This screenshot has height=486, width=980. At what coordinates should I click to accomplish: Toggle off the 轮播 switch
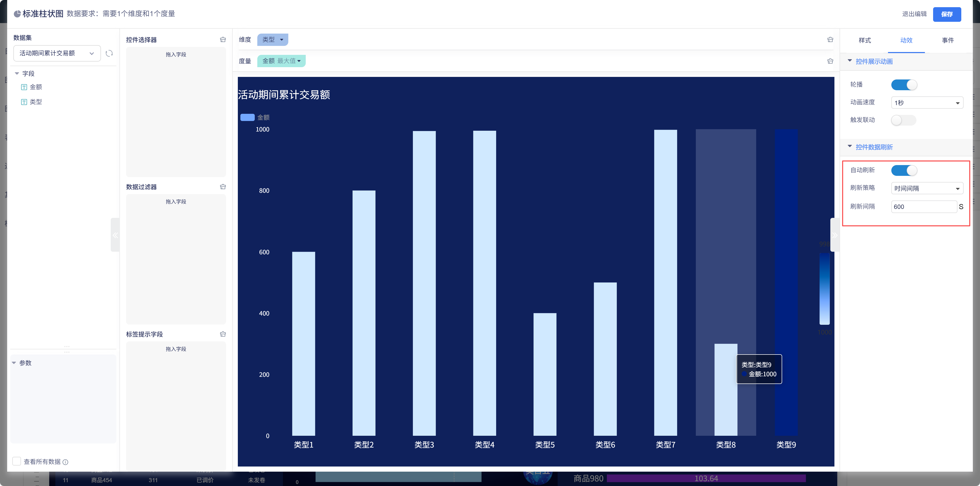904,85
